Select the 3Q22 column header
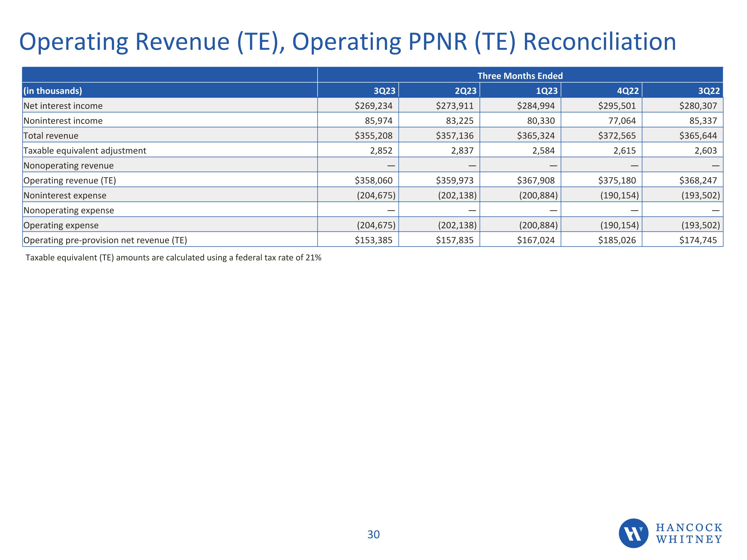Screen dimensions: 747x560 [709, 91]
